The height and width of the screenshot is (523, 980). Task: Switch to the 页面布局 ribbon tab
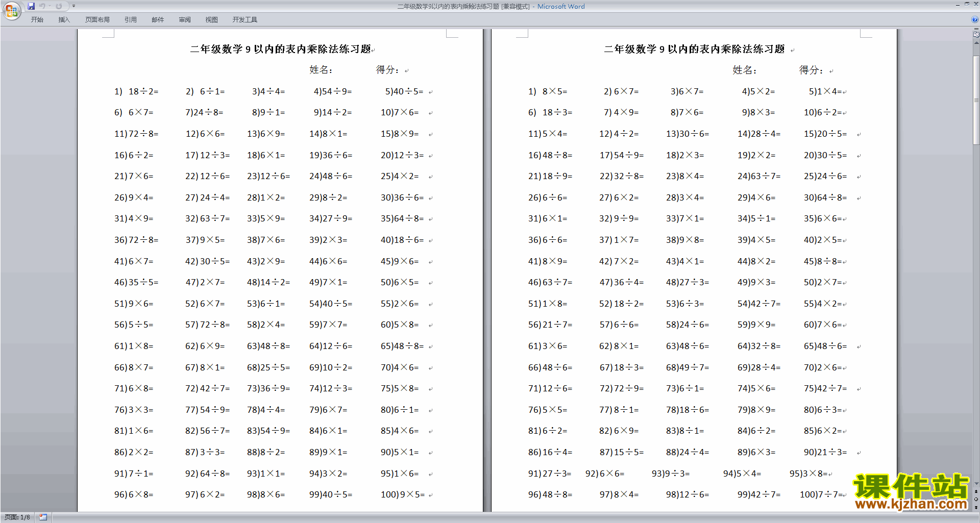(x=97, y=20)
